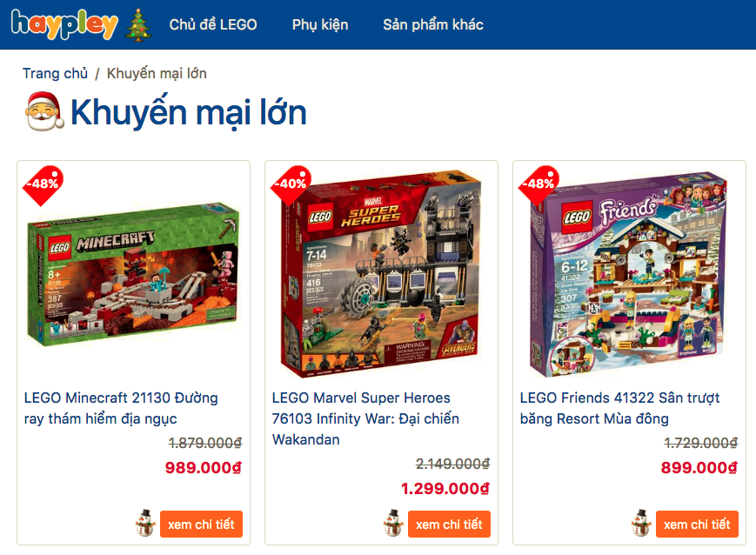View details of LEGO Friends 41322 via button
Image resolution: width=756 pixels, height=555 pixels.
click(x=697, y=525)
